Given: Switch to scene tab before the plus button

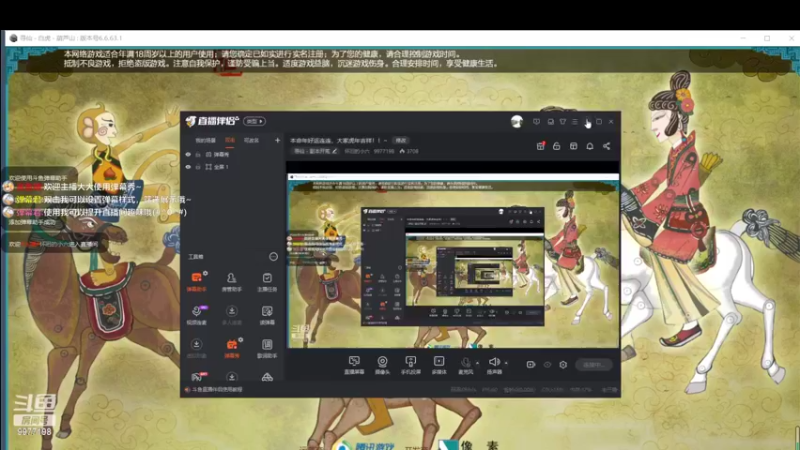Looking at the screenshot, I should click(x=251, y=140).
